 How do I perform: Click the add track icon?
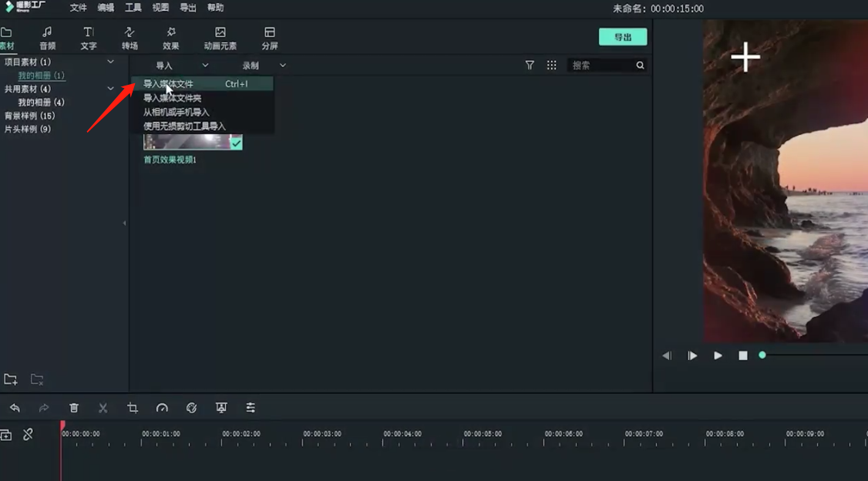(6, 435)
